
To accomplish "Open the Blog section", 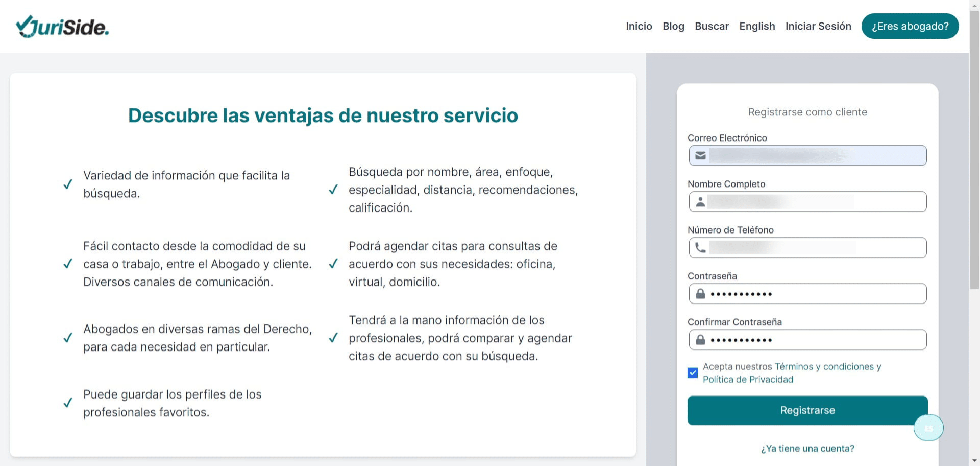I will (x=673, y=26).
